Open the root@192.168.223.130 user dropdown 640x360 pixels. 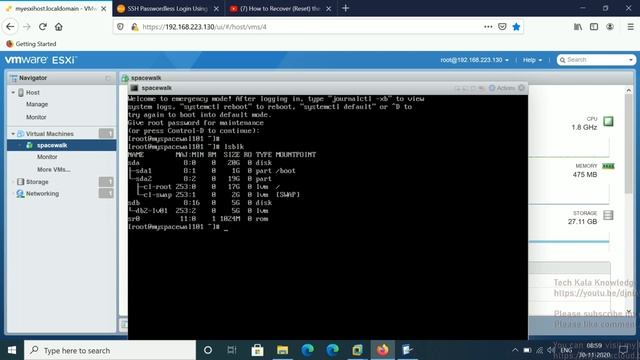474,60
